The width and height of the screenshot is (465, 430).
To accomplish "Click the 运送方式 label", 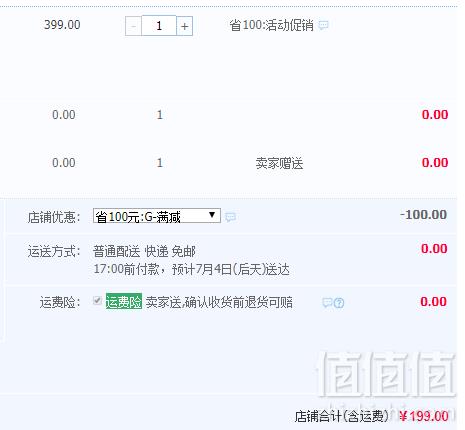I will (x=54, y=251).
